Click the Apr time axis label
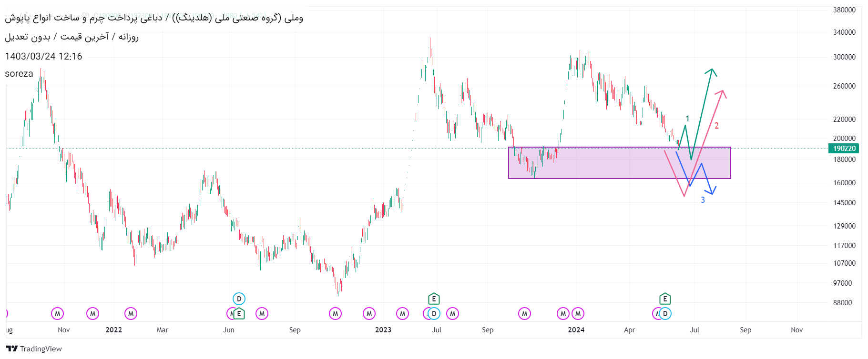Image resolution: width=868 pixels, height=359 pixels. 630,329
